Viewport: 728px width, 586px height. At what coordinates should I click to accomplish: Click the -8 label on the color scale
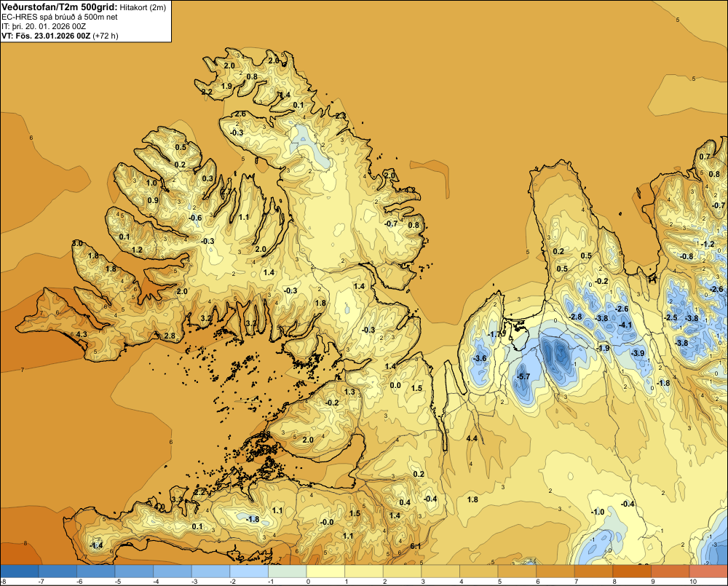click(x=3, y=582)
